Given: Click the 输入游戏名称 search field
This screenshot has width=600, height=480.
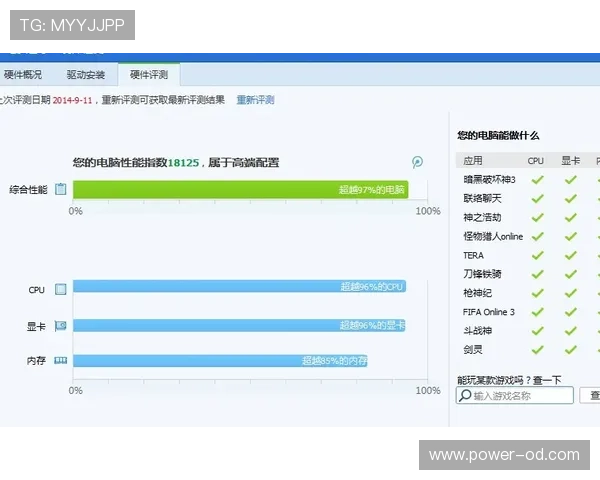Looking at the screenshot, I should 515,395.
